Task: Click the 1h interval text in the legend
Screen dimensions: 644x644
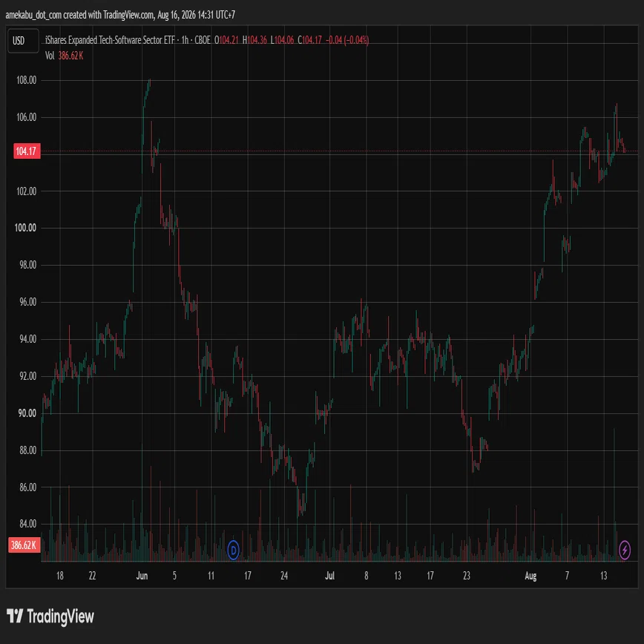Action: pyautogui.click(x=185, y=40)
